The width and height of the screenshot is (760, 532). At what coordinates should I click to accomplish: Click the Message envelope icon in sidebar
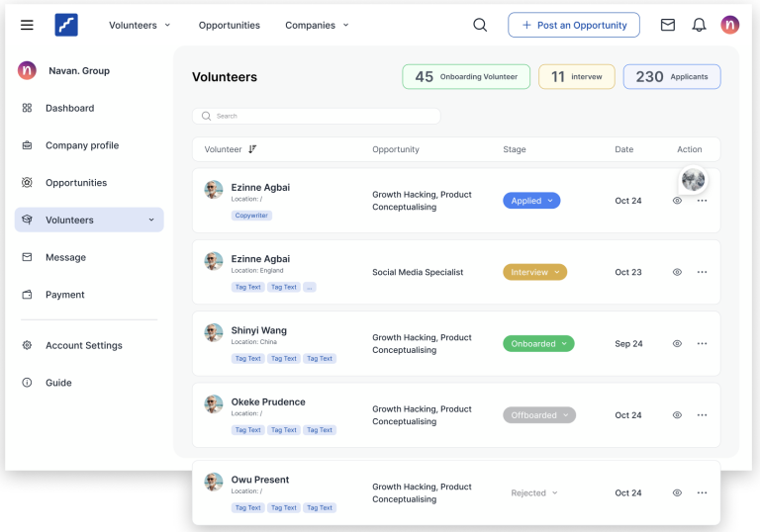click(x=27, y=257)
